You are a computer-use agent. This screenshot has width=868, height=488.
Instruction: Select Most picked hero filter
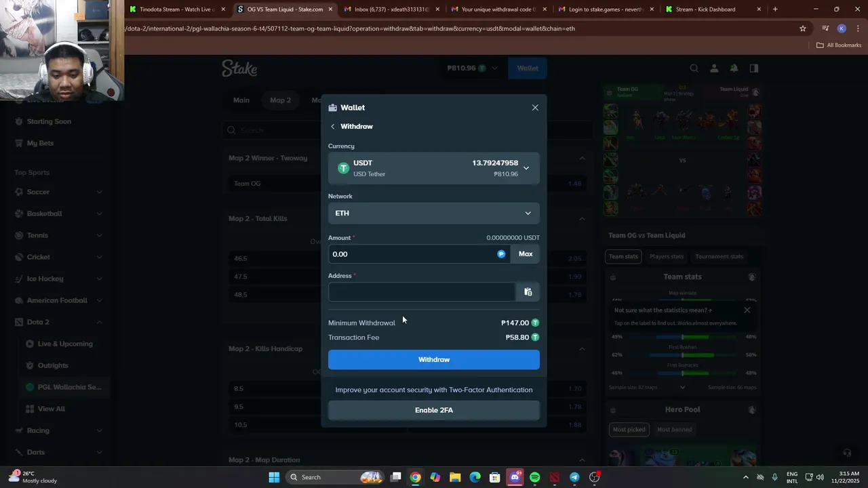pyautogui.click(x=629, y=430)
